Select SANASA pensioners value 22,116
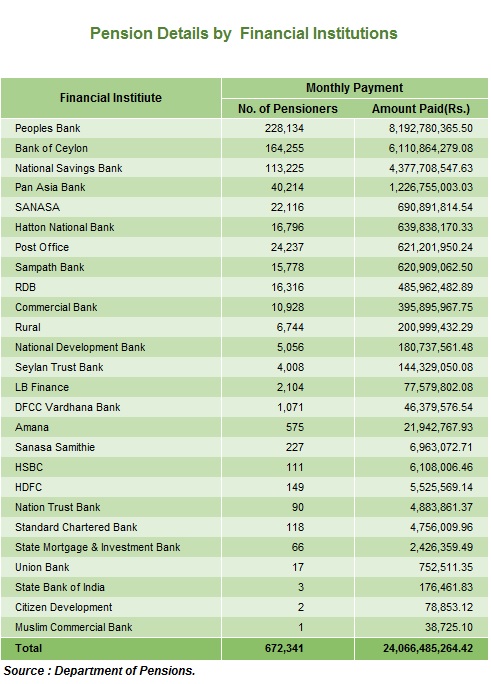Image resolution: width=491 pixels, height=684 pixels. click(x=287, y=207)
